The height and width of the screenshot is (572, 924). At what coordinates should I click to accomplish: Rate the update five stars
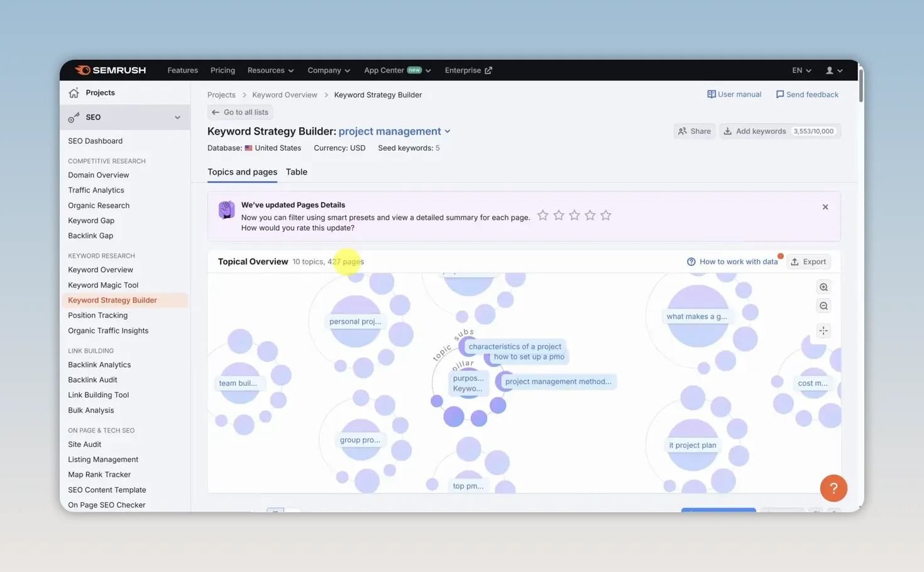(x=606, y=216)
